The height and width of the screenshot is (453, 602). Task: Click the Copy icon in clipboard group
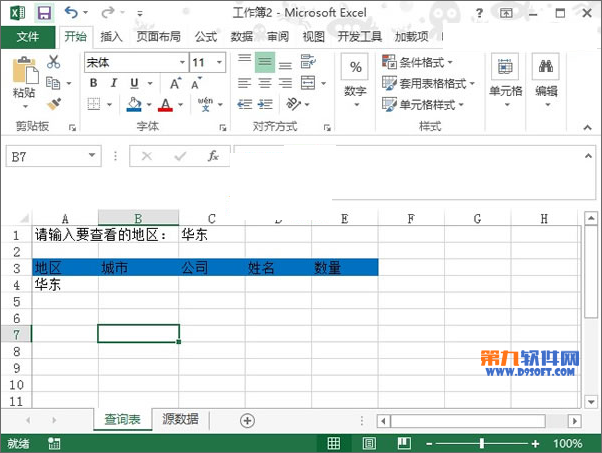(53, 83)
